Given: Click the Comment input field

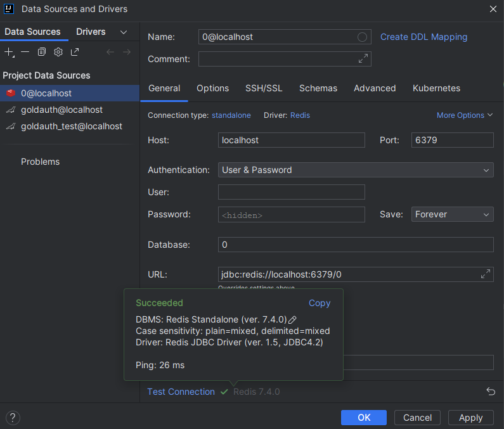Looking at the screenshot, I should tap(285, 59).
